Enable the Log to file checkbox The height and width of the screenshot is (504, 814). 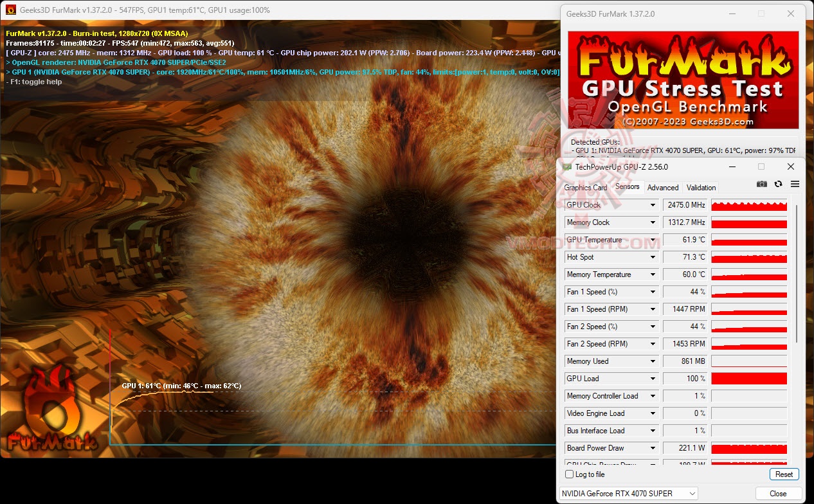(569, 474)
